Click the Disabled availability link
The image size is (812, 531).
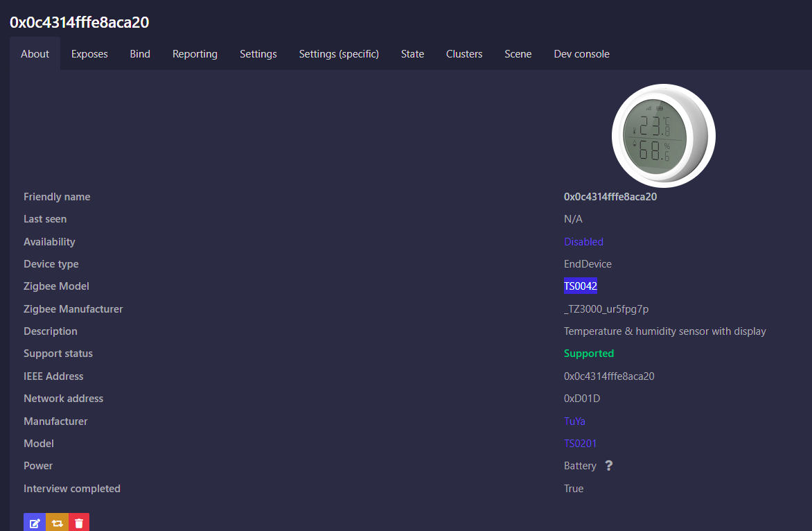pos(583,241)
